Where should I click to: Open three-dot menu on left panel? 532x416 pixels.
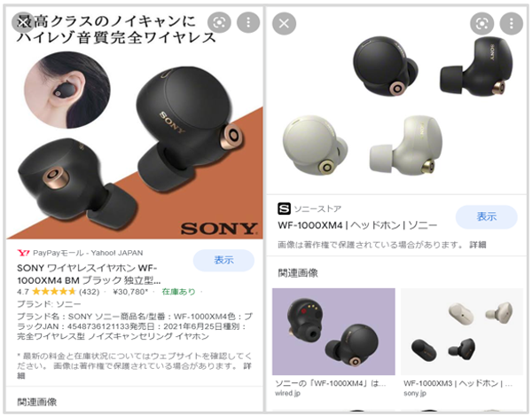click(248, 22)
